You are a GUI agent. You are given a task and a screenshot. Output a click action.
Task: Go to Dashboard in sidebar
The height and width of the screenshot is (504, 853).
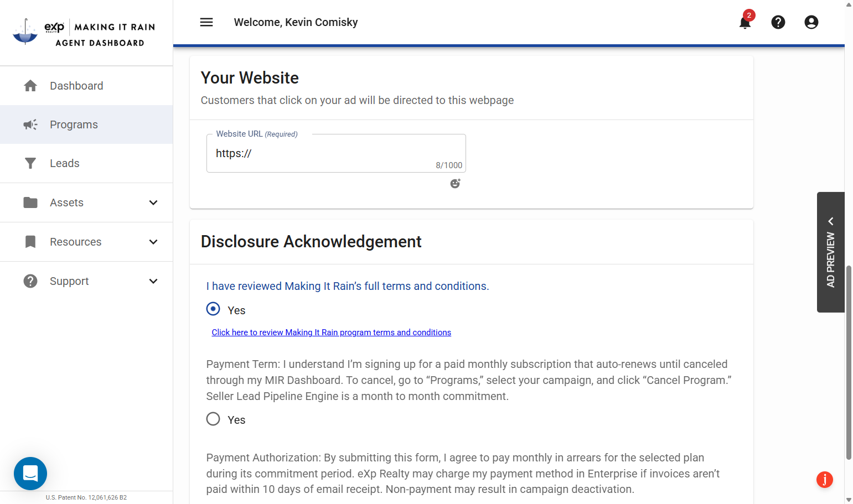pos(86,86)
